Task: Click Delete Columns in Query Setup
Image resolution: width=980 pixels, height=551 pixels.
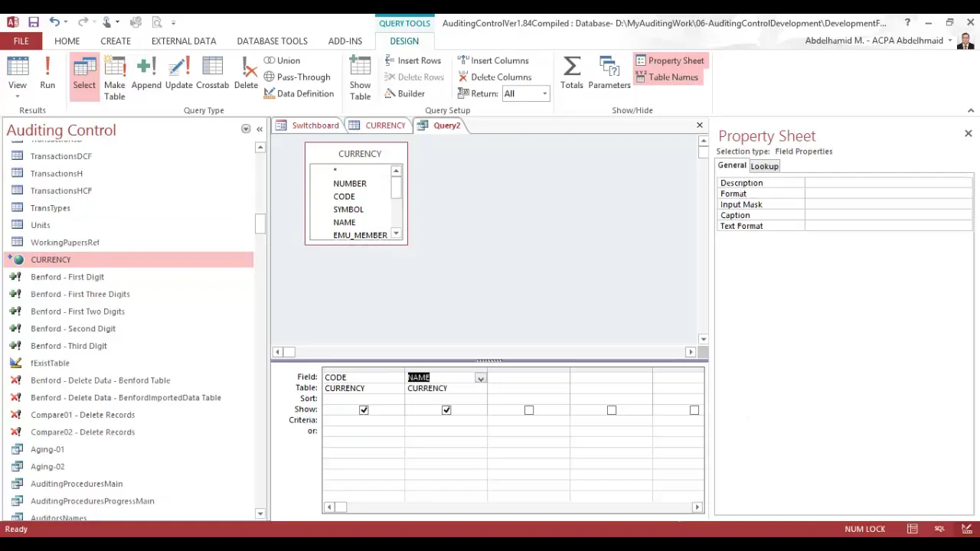Action: (x=495, y=77)
